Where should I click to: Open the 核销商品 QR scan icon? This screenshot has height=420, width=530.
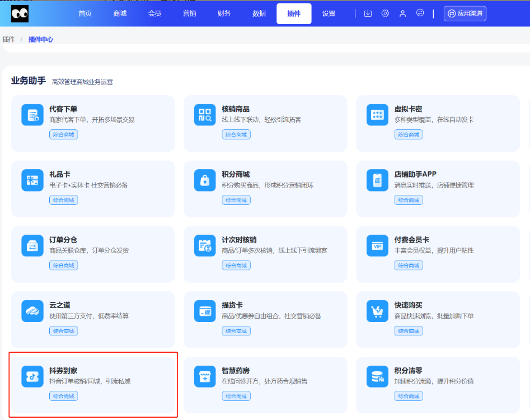click(x=205, y=115)
